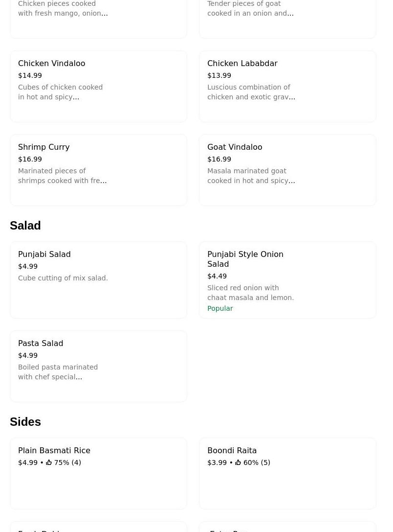Click the Pasta Salad description text
393x532 pixels.
click(58, 372)
